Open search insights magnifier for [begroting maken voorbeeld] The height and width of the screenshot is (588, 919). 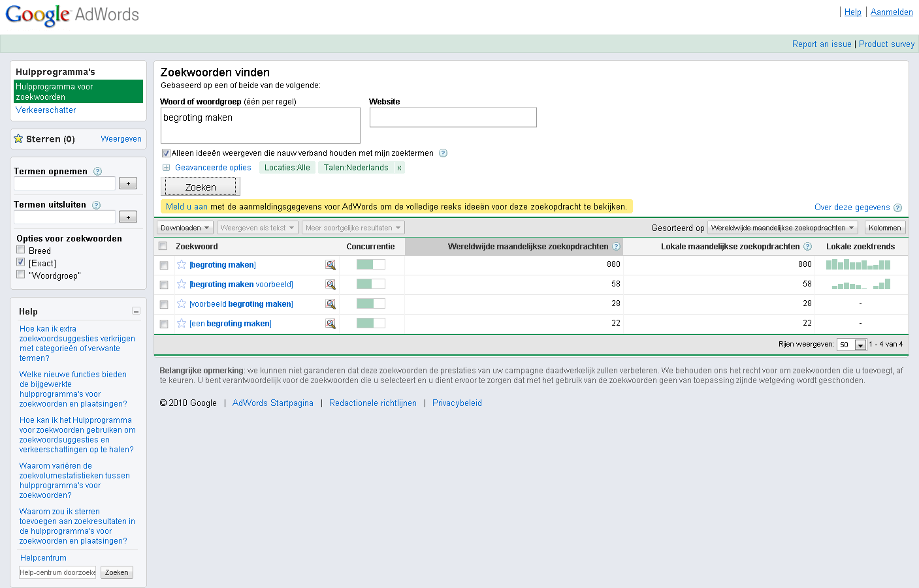pyautogui.click(x=331, y=285)
